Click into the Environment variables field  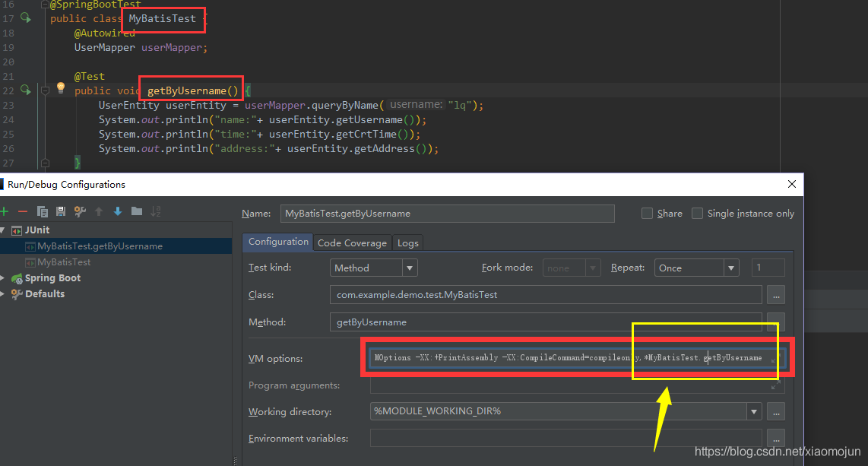tap(565, 439)
